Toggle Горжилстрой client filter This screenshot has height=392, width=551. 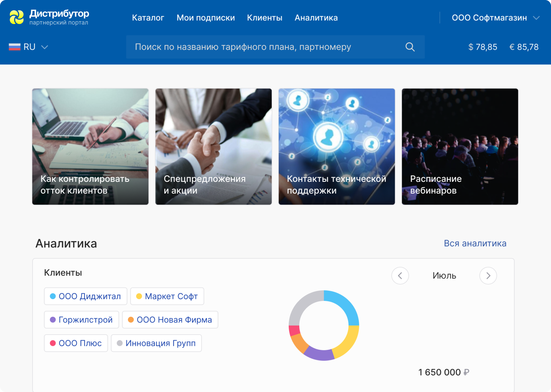tap(82, 319)
